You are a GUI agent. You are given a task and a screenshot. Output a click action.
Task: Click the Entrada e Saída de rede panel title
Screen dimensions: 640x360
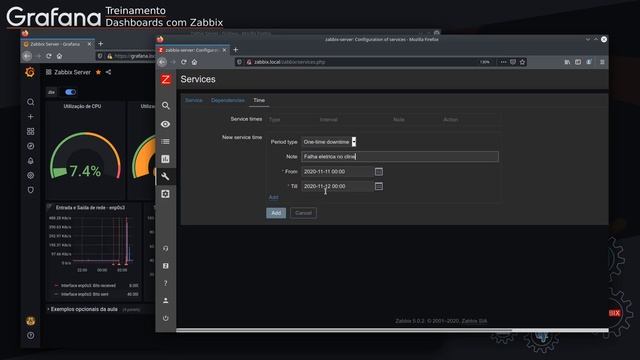coord(90,208)
